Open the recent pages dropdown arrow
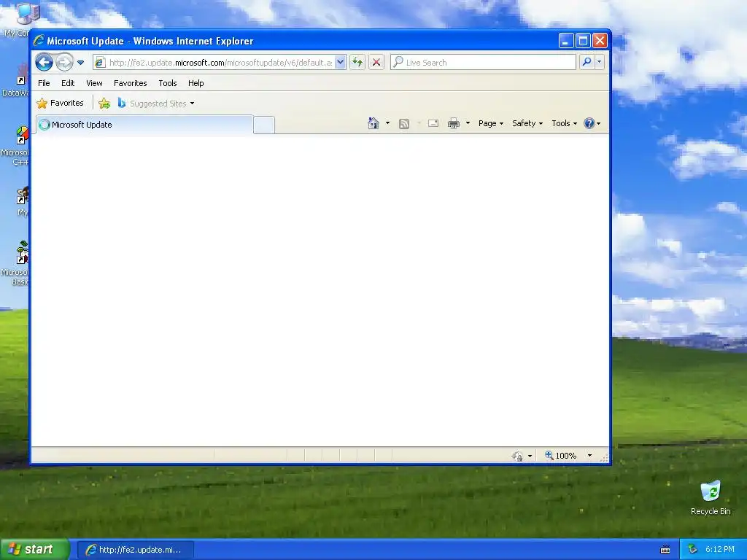Viewport: 747px width, 560px height. coord(80,63)
